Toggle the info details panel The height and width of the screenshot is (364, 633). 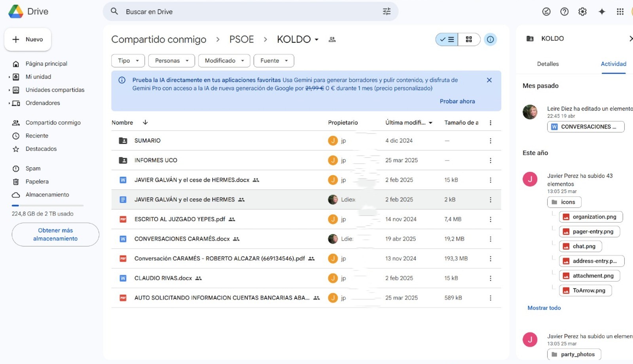490,40
